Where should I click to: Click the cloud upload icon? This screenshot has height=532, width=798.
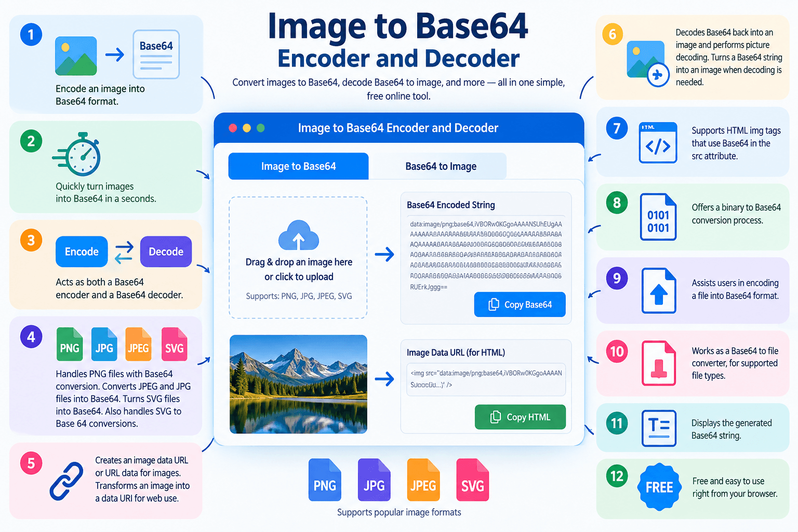pos(299,235)
